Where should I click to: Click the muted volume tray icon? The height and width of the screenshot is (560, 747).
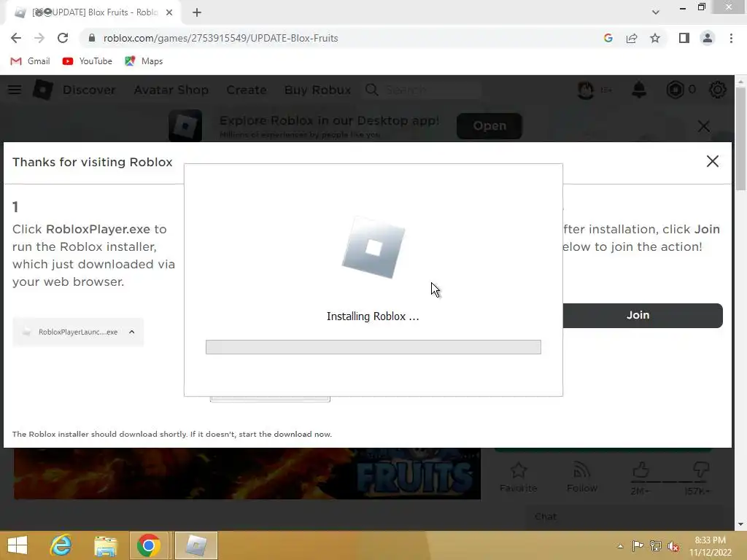pos(673,546)
